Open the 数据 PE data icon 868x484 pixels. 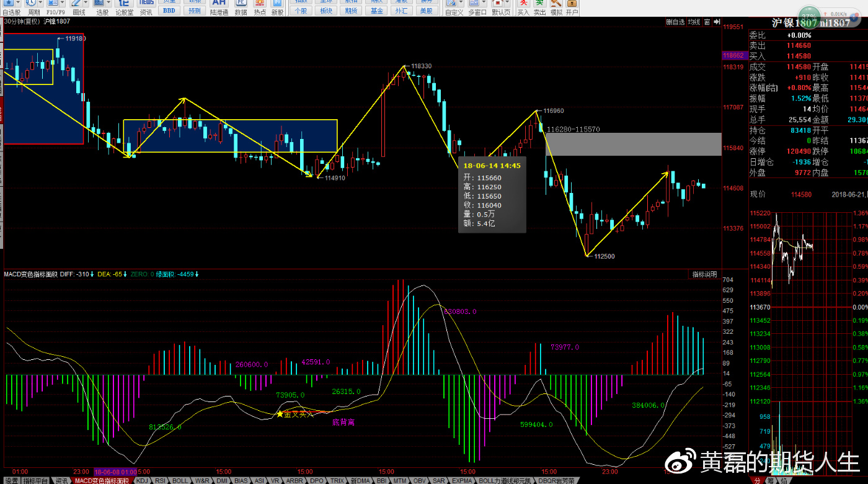241,4
